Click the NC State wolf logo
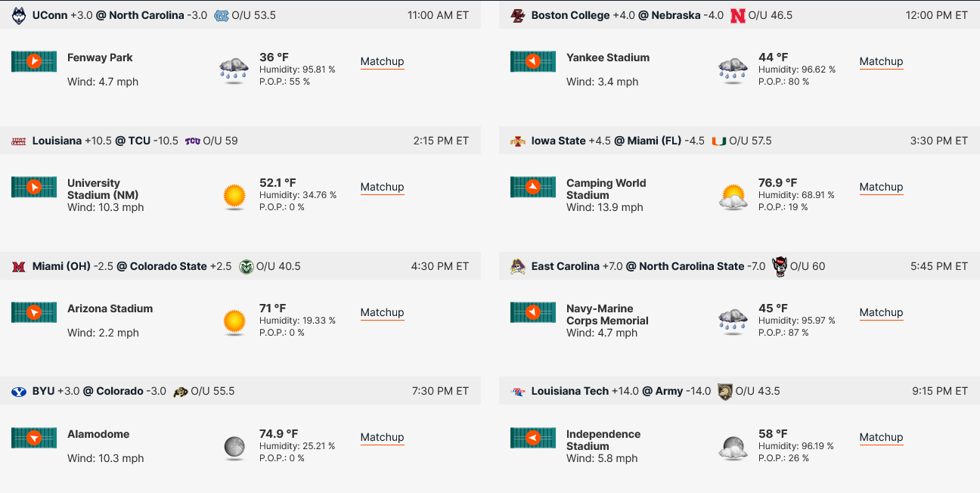The width and height of the screenshot is (980, 493). tap(779, 266)
